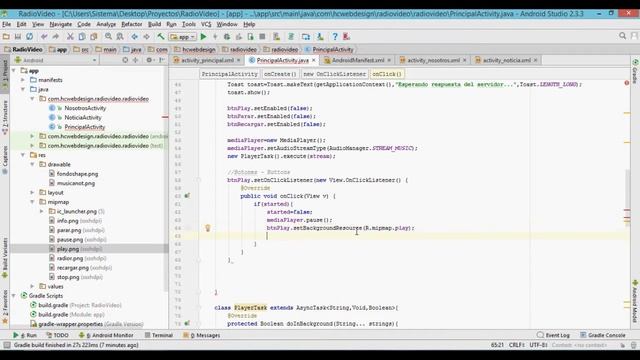Switch to activity_nosotros.xml tab
The width and height of the screenshot is (640, 360).
click(433, 60)
